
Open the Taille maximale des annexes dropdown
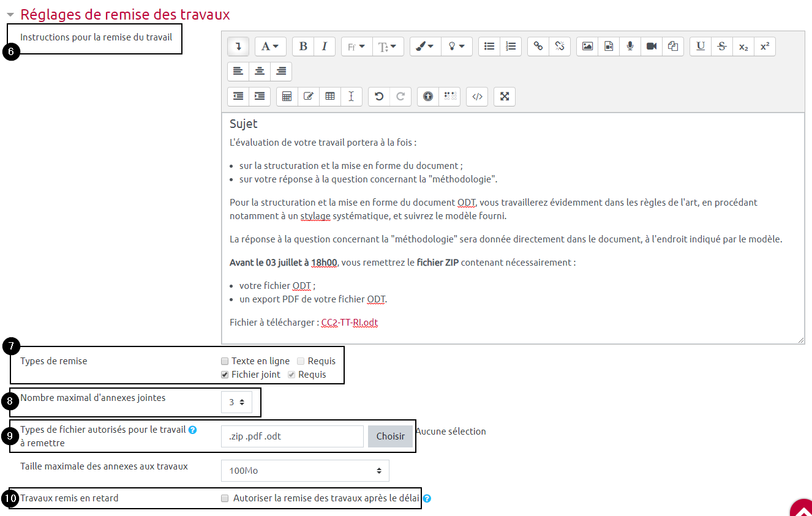tap(304, 471)
